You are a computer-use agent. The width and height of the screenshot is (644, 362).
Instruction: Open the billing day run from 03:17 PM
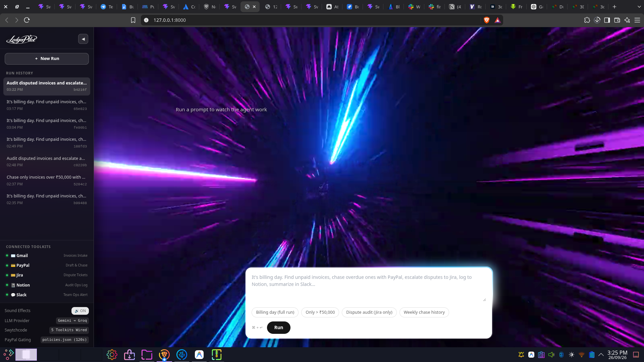point(47,105)
